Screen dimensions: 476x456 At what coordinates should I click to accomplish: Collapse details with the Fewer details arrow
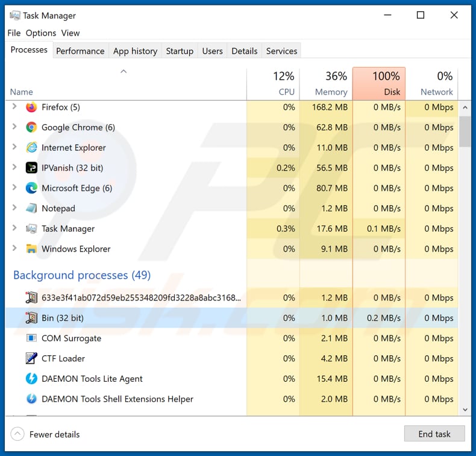click(17, 434)
